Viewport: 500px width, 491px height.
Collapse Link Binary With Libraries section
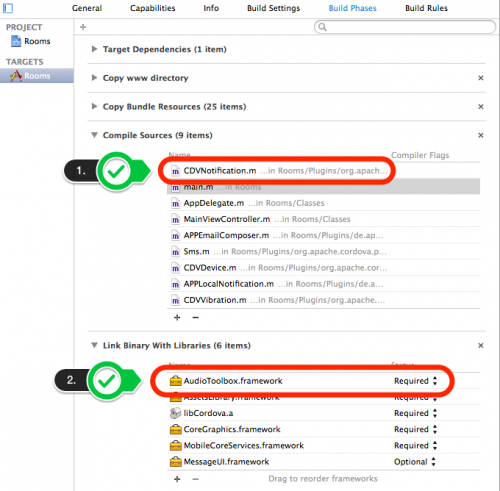click(x=94, y=345)
